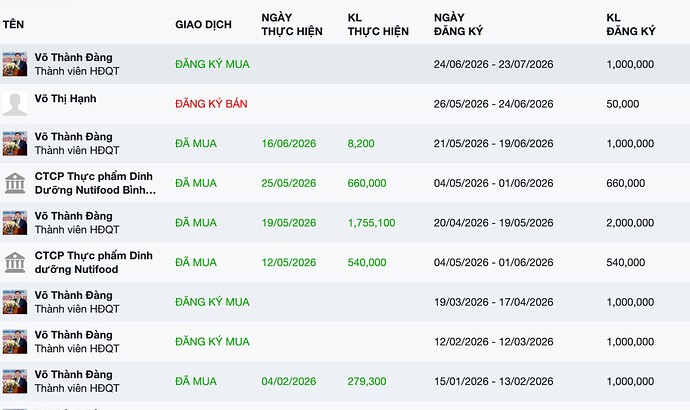Screen dimensions: 690x410
Task: Click Võ Thành Đàng avatar in the 16/06/2026 row
Action: coord(15,143)
